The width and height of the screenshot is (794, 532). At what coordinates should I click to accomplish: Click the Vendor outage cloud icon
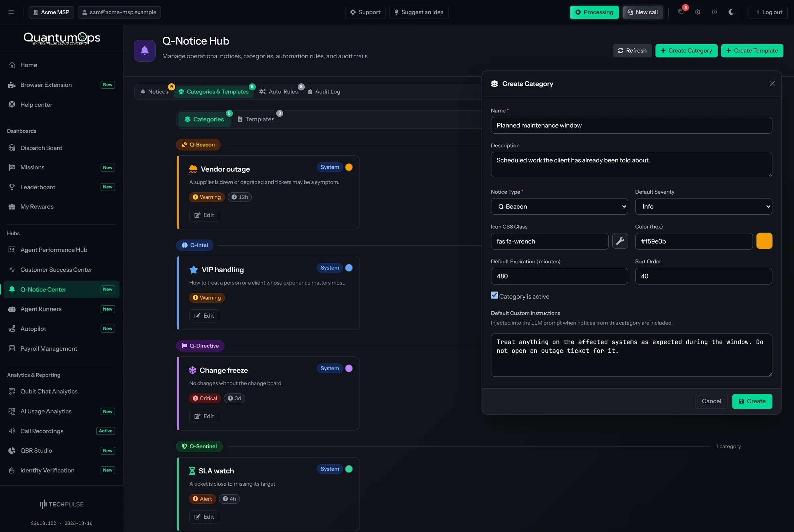[x=193, y=169]
